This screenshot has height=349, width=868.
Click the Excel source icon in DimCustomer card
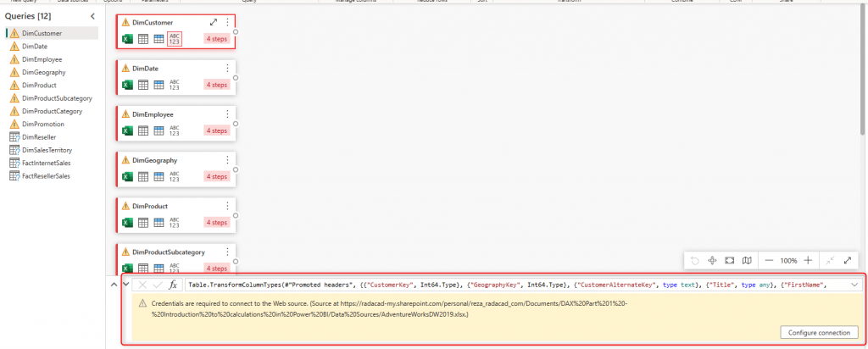pyautogui.click(x=127, y=39)
